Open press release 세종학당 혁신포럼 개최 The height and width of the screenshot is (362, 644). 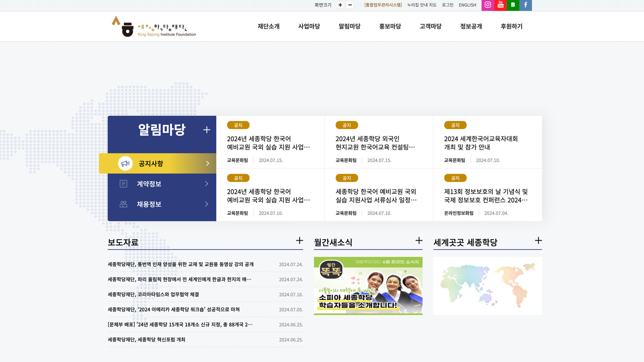tap(147, 340)
